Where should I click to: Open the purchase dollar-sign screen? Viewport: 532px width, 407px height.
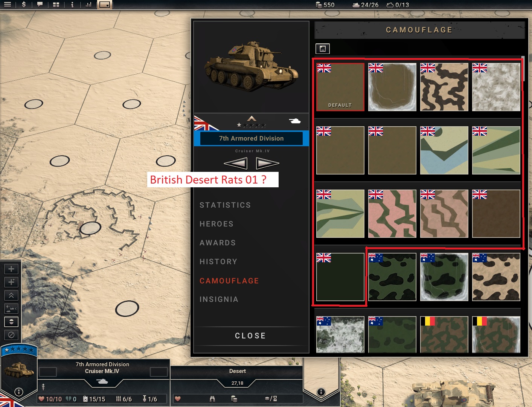pyautogui.click(x=24, y=5)
